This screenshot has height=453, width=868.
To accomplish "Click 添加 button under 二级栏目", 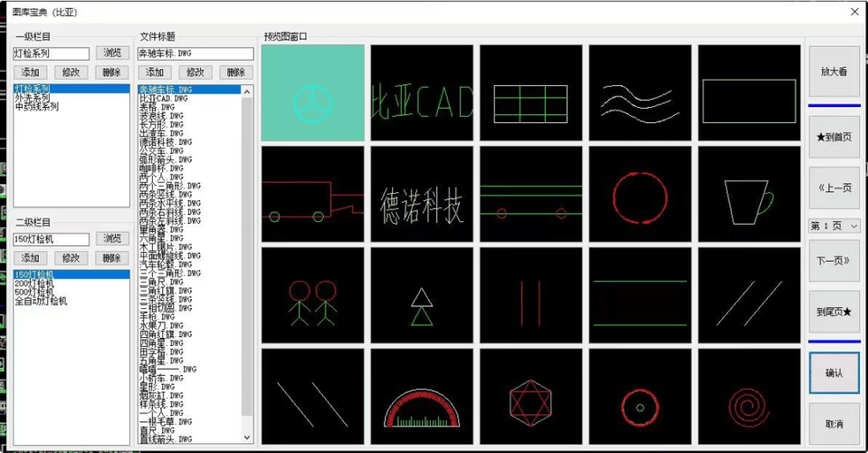I will coord(31,258).
